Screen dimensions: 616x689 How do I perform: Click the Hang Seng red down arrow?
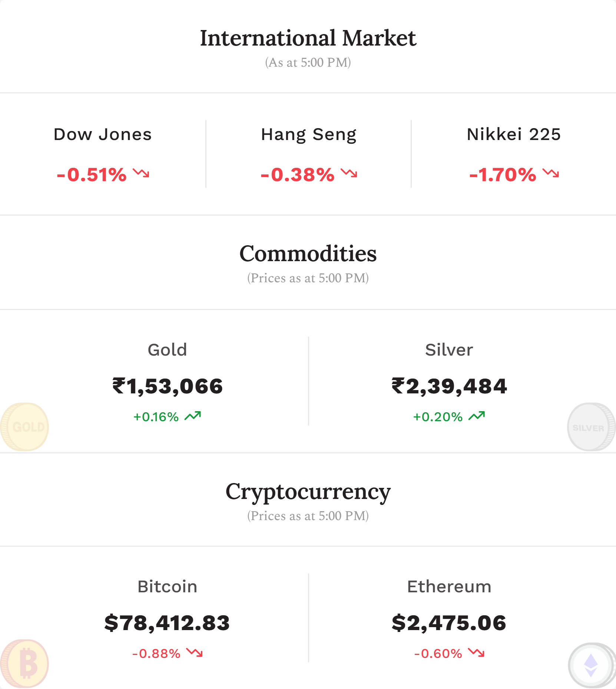pos(349,173)
